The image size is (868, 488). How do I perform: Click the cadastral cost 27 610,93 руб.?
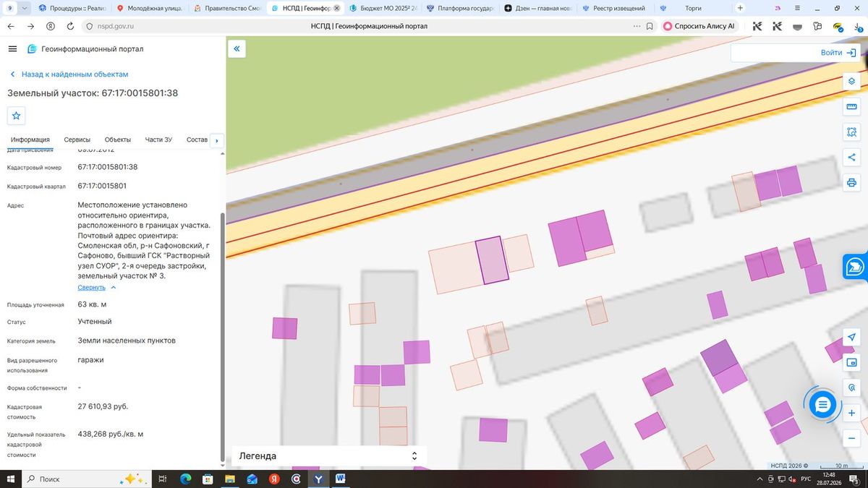tap(103, 406)
